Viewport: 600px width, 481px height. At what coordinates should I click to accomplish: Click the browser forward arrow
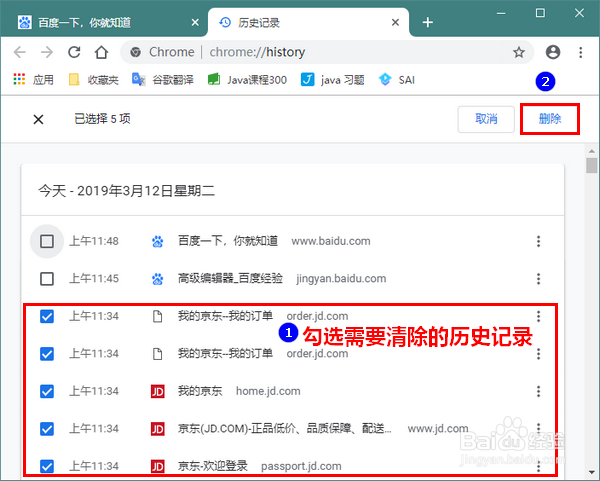47,52
